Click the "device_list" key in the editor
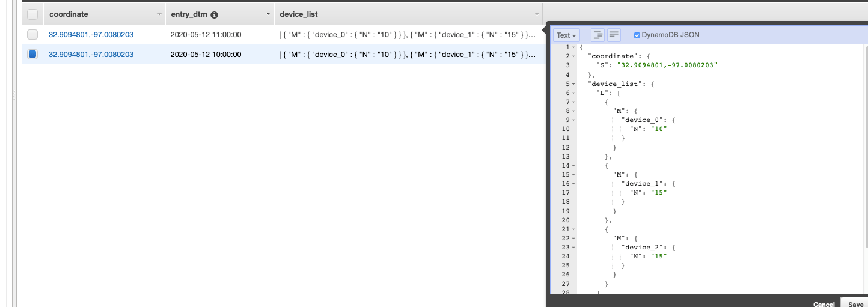 click(615, 84)
